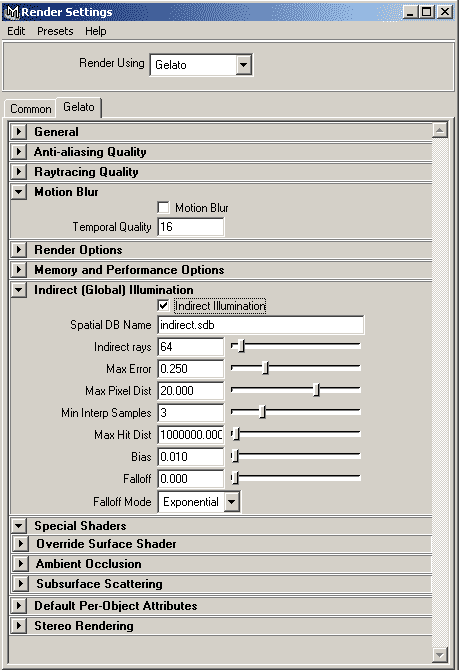Screen dimensions: 459x670
Task: Expand the Ambient Occlusion subsection
Action: coord(21,564)
